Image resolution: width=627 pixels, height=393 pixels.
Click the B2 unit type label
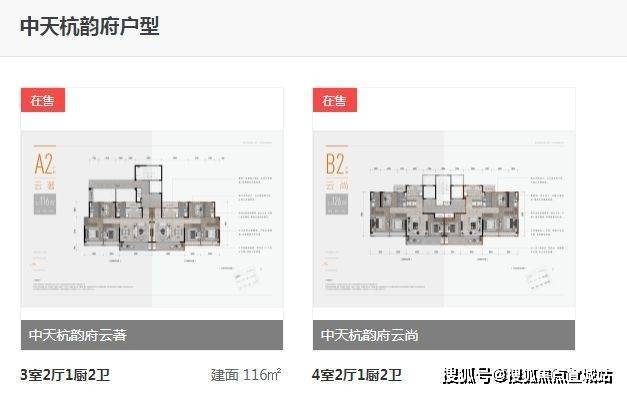click(x=336, y=164)
